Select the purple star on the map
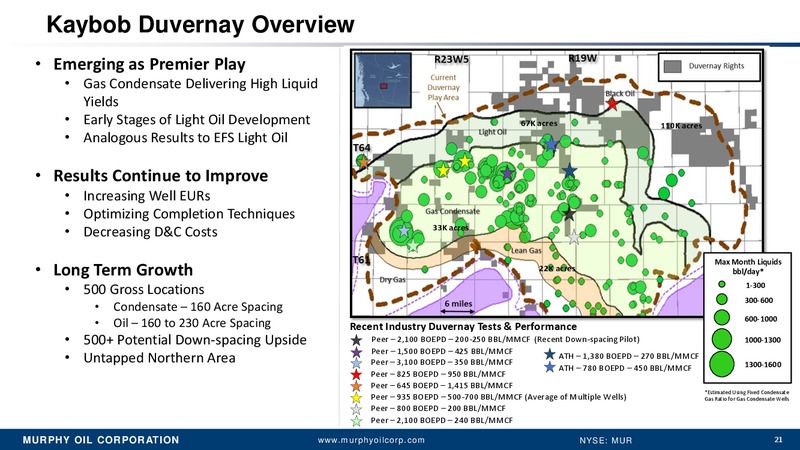The height and width of the screenshot is (450, 800). click(x=507, y=172)
